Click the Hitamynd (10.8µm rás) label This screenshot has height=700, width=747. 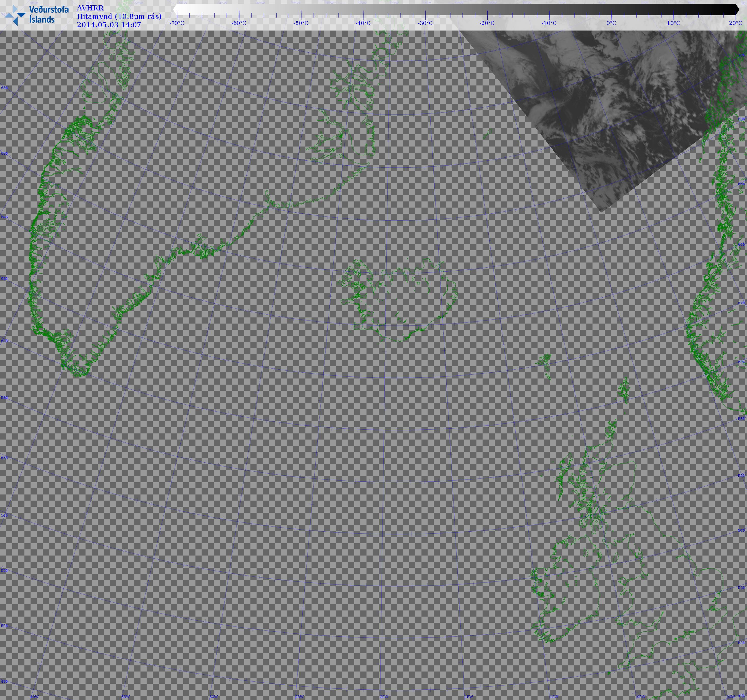(119, 16)
